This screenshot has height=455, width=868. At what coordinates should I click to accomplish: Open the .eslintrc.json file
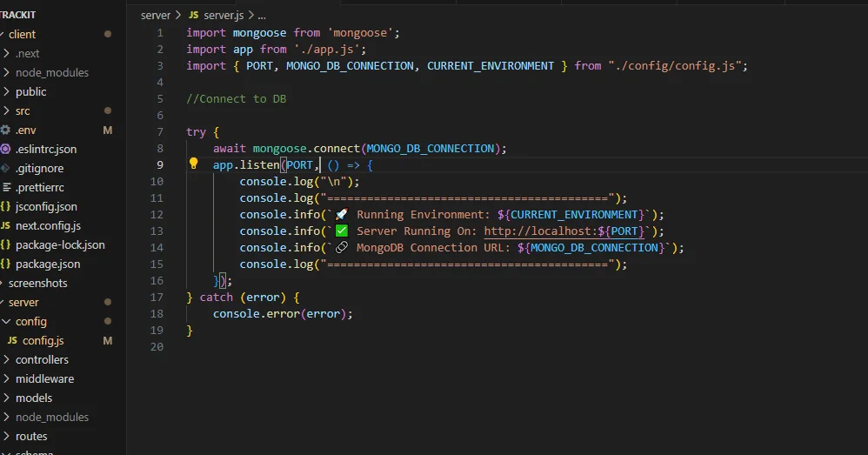point(46,149)
